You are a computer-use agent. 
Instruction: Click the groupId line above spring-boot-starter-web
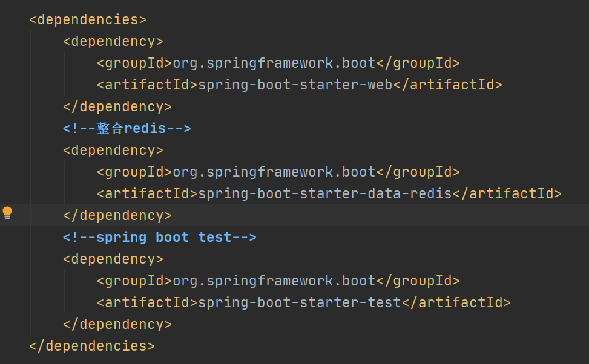[278, 63]
